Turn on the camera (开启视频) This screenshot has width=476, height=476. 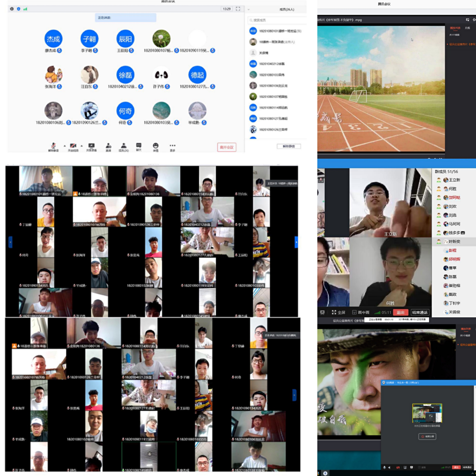pyautogui.click(x=73, y=146)
